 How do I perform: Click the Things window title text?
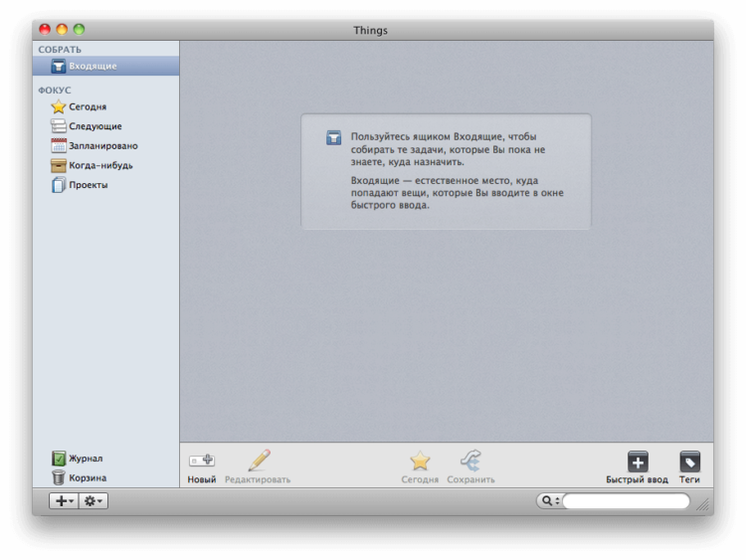pyautogui.click(x=370, y=31)
